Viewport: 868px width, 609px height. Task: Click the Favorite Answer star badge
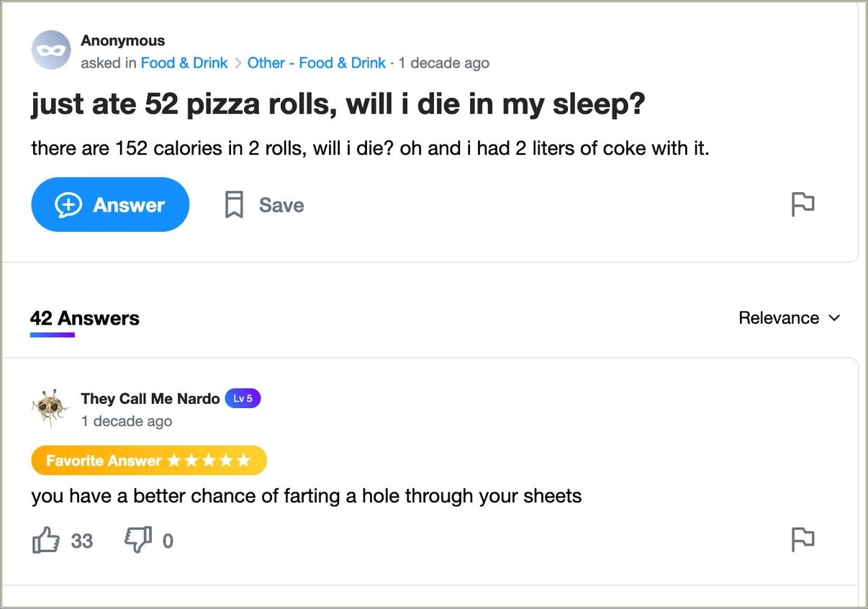pos(149,461)
